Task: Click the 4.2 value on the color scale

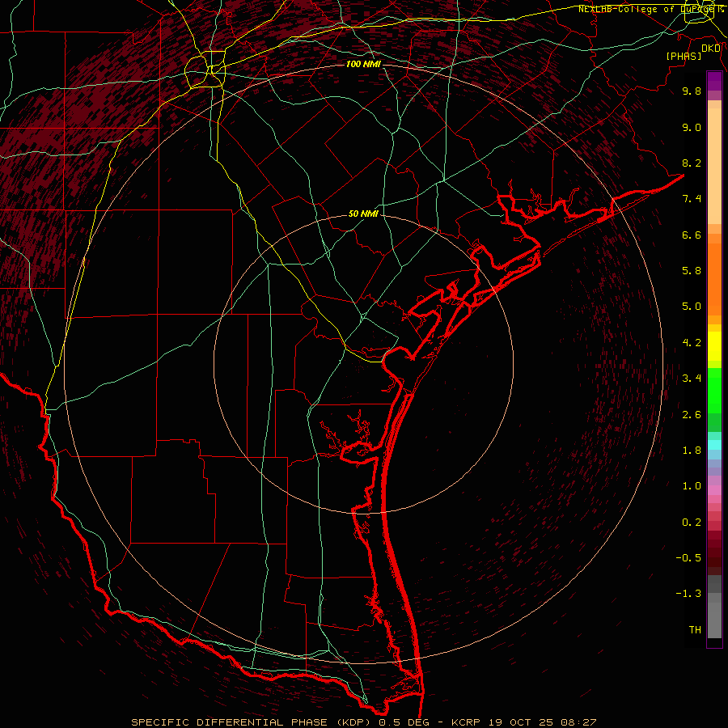Action: click(x=692, y=343)
